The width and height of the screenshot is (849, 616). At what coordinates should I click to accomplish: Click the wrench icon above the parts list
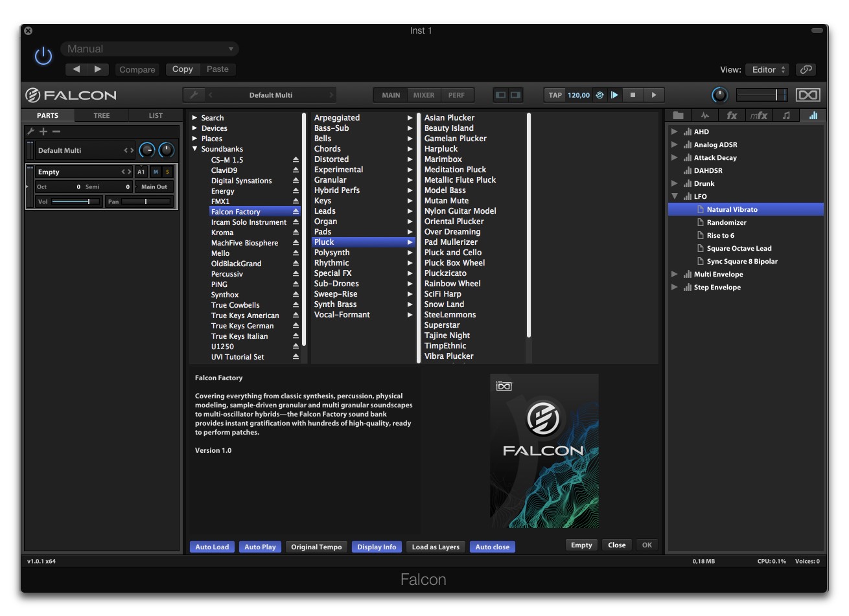(x=30, y=131)
